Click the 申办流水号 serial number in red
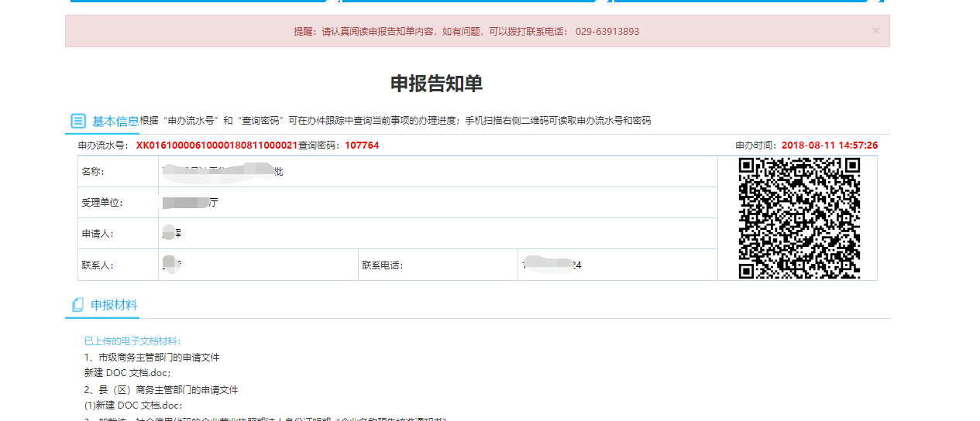 [216, 145]
